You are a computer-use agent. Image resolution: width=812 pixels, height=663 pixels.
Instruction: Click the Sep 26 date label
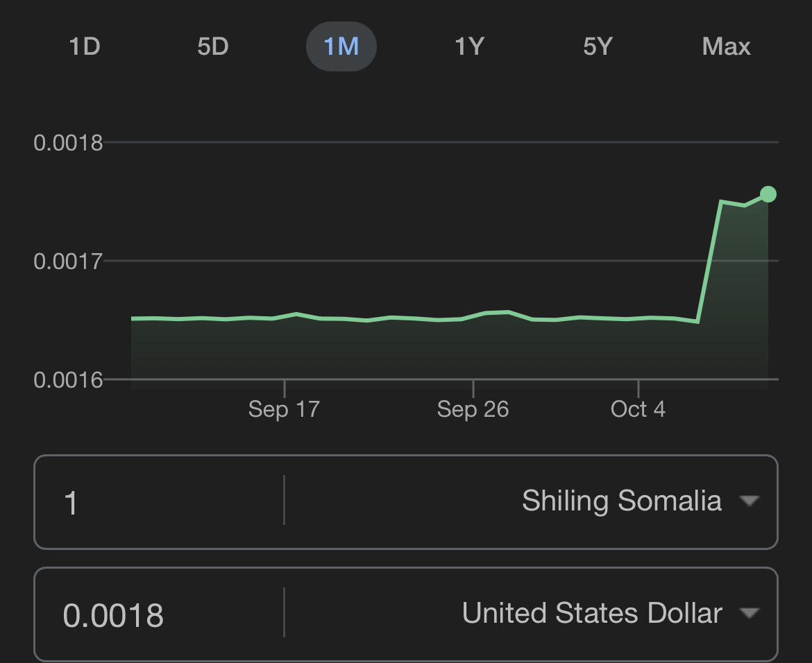click(x=473, y=409)
